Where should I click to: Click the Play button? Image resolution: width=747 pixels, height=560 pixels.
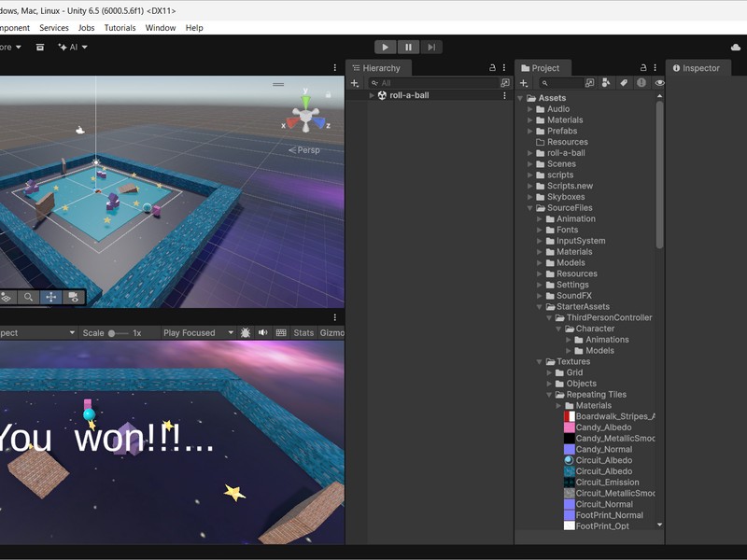[385, 48]
